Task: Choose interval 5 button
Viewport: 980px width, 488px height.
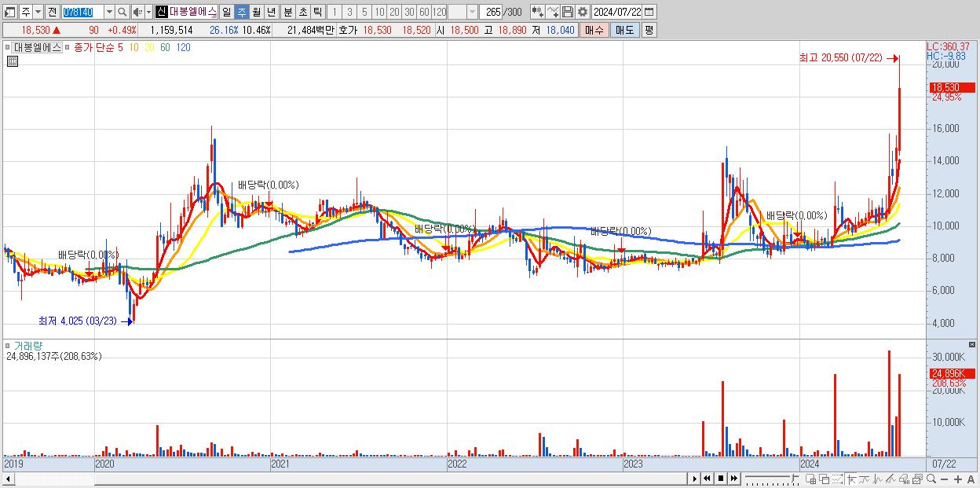Action: coord(364,12)
